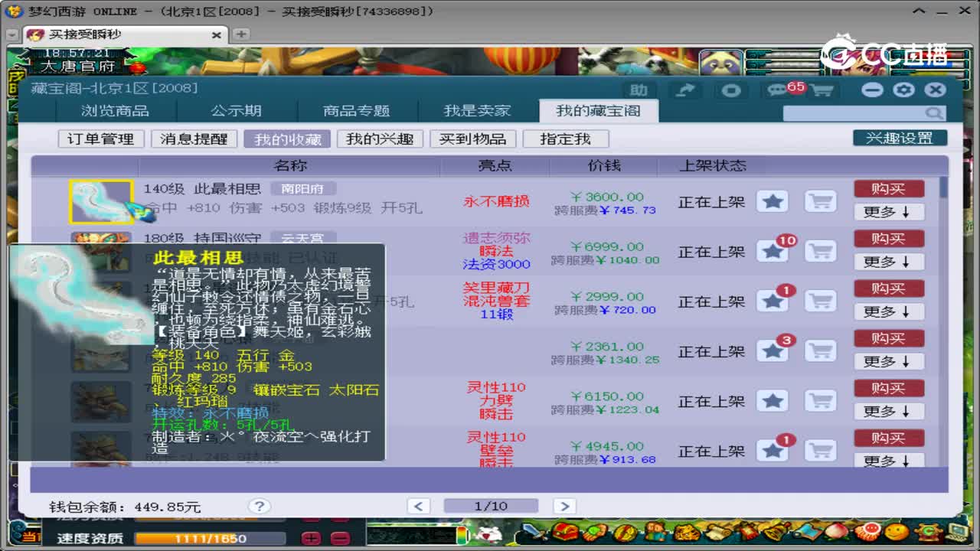Add ¥6999.00 item to cart

tap(820, 251)
